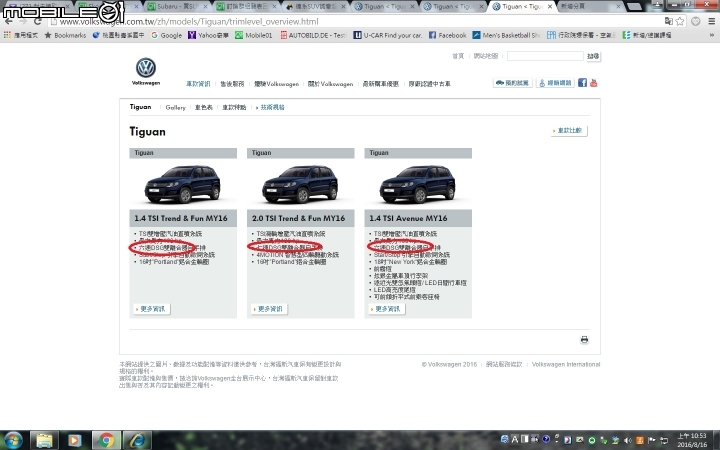This screenshot has height=450, width=720.
Task: Open the Bookmarks folder in bookmarks bar
Action: 65,35
